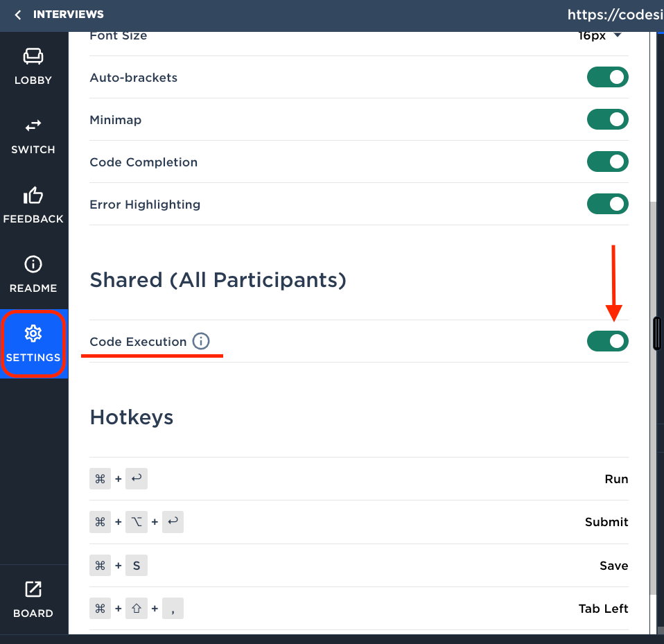
Task: Click the INTERVIEWS back link
Action: (x=68, y=15)
